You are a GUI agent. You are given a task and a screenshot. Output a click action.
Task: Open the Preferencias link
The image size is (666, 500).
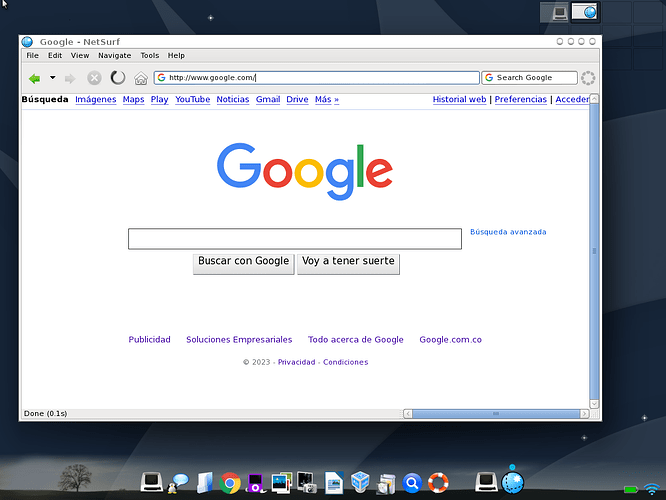click(520, 99)
